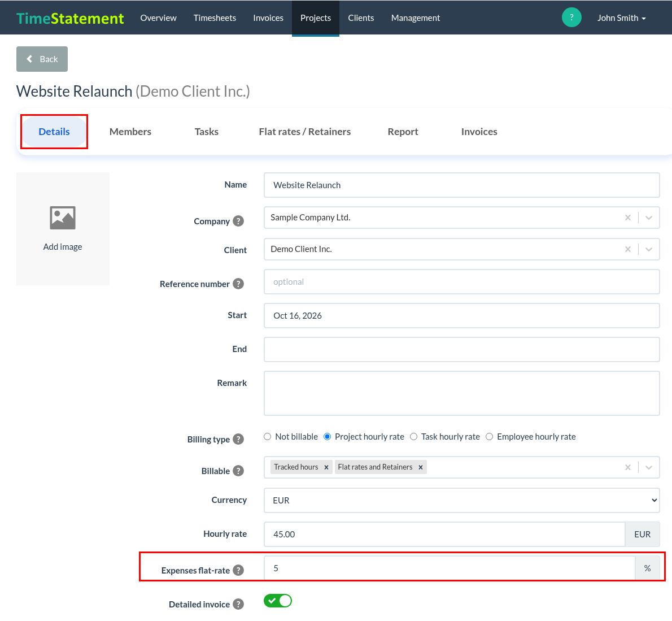Screen dimensions: 672x621
Task: Open the project Invoices tab
Action: [479, 132]
